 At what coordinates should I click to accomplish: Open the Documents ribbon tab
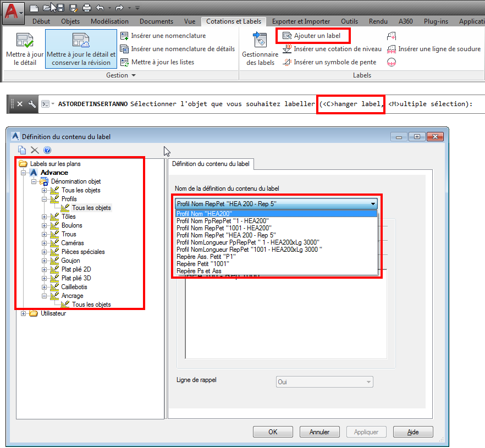point(156,21)
